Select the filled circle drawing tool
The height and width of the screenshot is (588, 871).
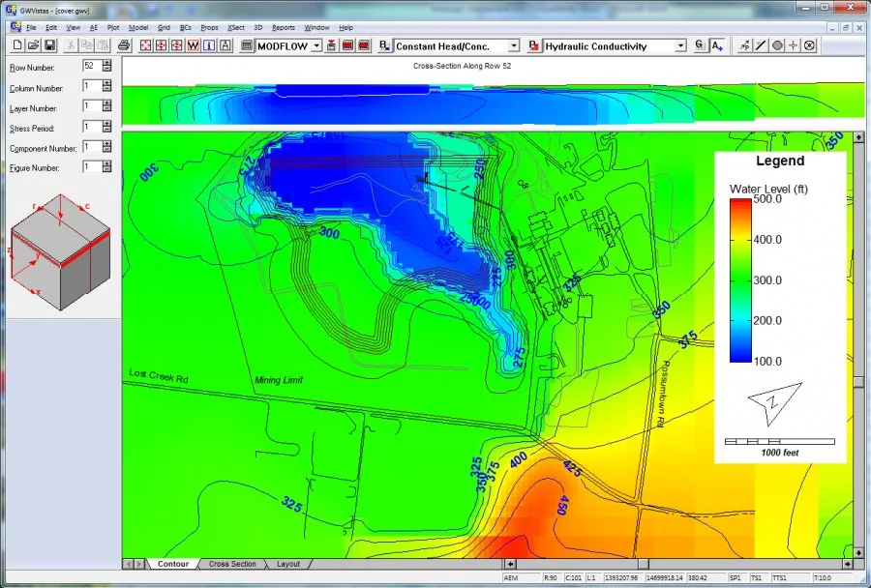777,45
